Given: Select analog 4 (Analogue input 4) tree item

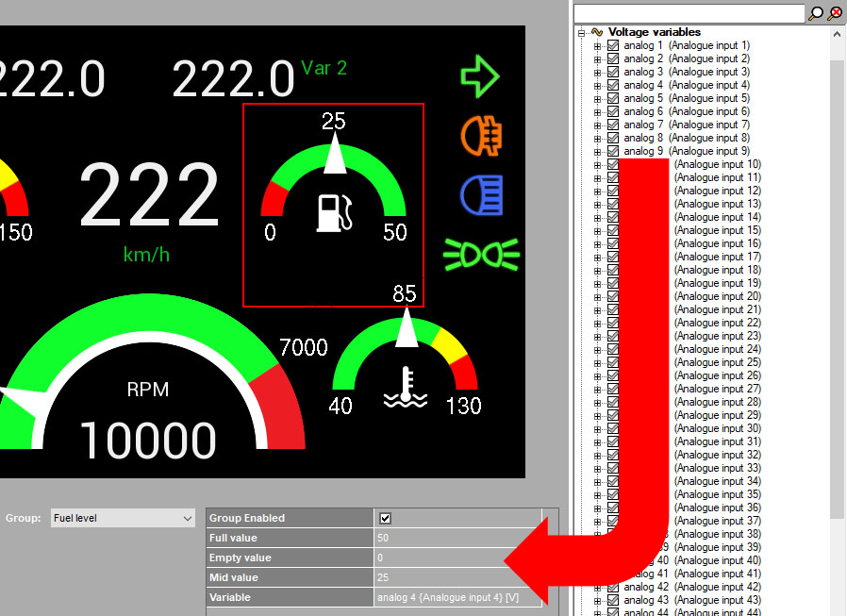Looking at the screenshot, I should coord(687,85).
